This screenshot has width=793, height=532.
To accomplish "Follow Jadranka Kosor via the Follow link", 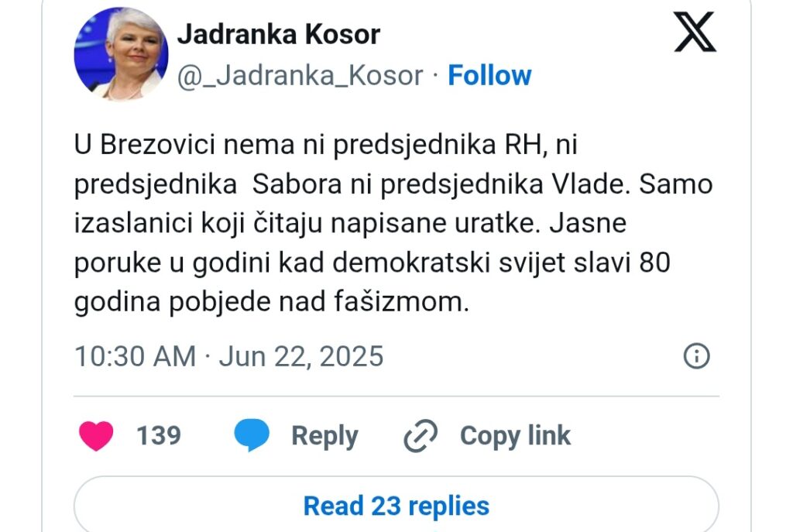I will (x=489, y=75).
